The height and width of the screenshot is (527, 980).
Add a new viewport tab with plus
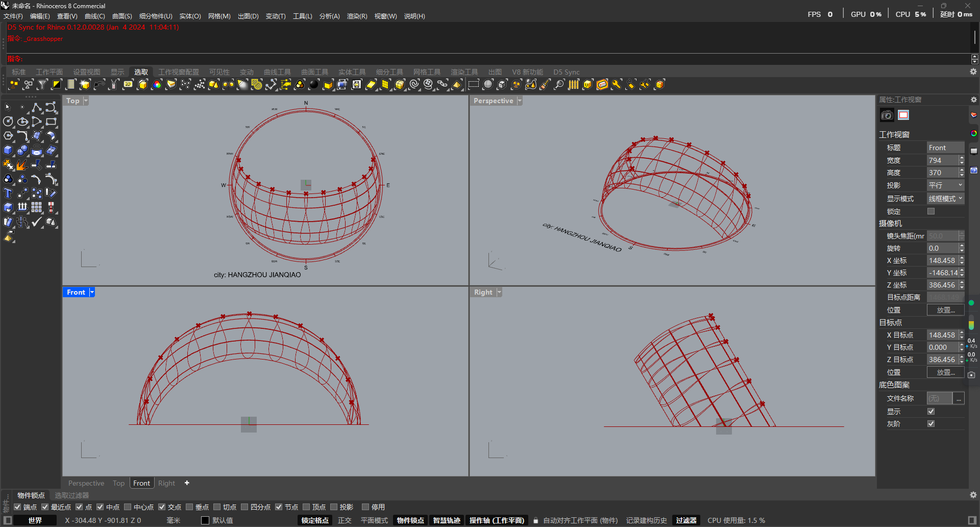(x=187, y=483)
